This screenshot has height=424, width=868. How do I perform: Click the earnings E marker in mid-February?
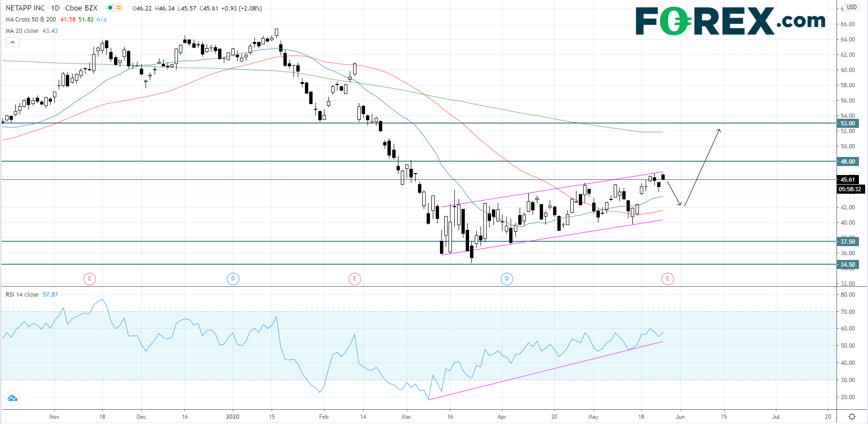click(x=355, y=279)
